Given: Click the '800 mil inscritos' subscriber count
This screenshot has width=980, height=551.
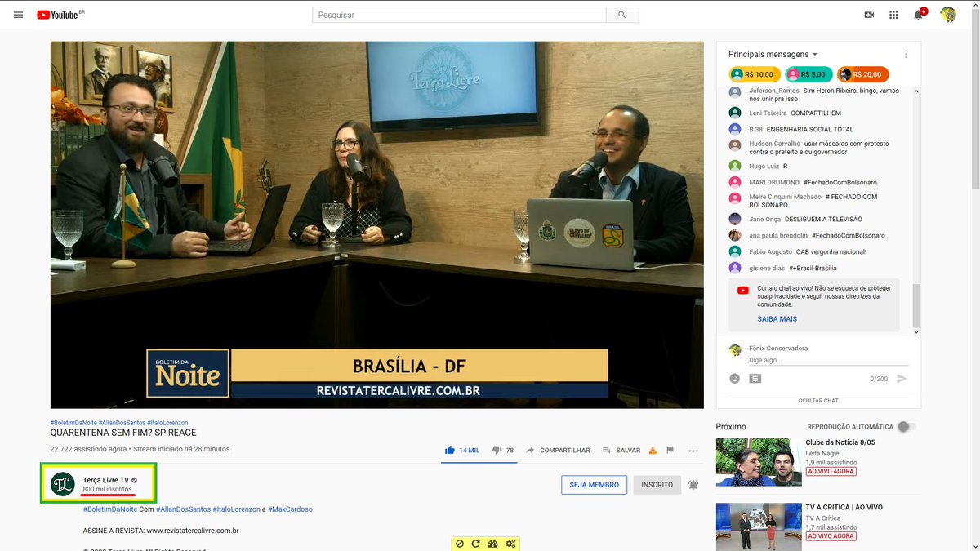Looking at the screenshot, I should (x=107, y=490).
